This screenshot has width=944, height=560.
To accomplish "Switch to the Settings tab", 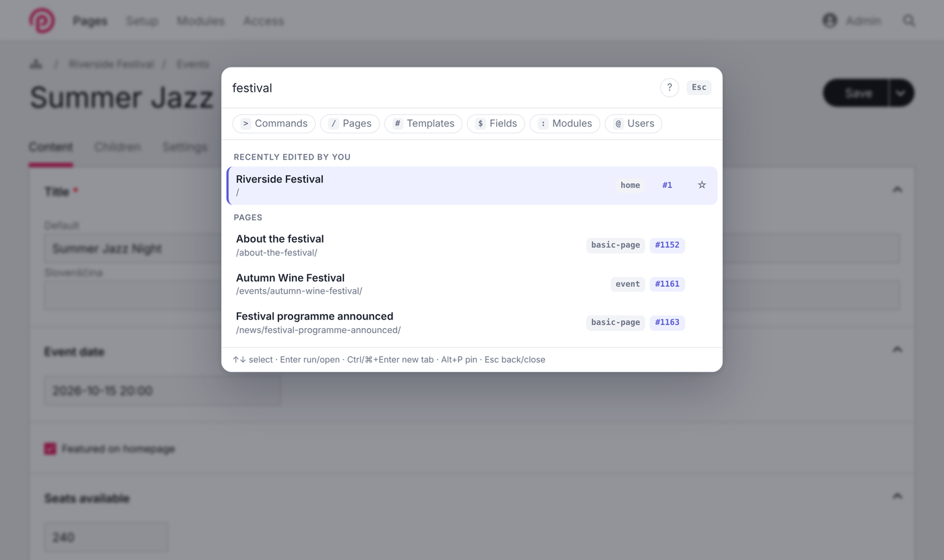I will click(185, 147).
